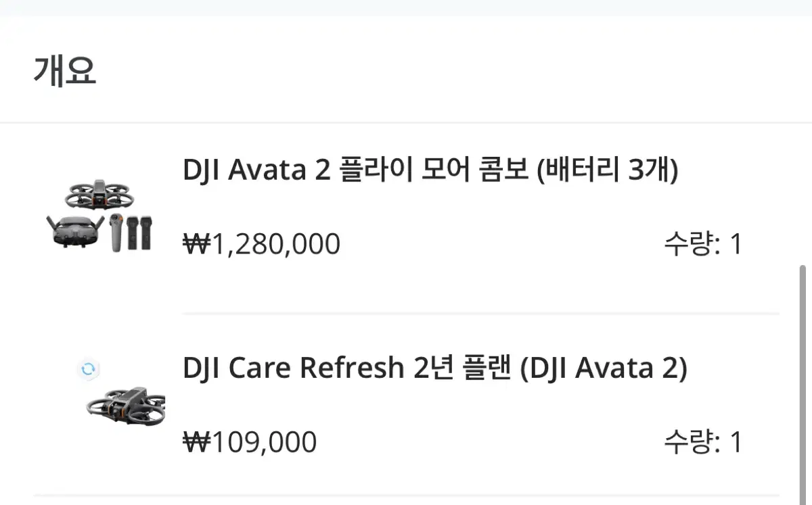Screen dimensions: 812x505
Task: Click the goggles in the combo image
Action: pyautogui.click(x=74, y=231)
